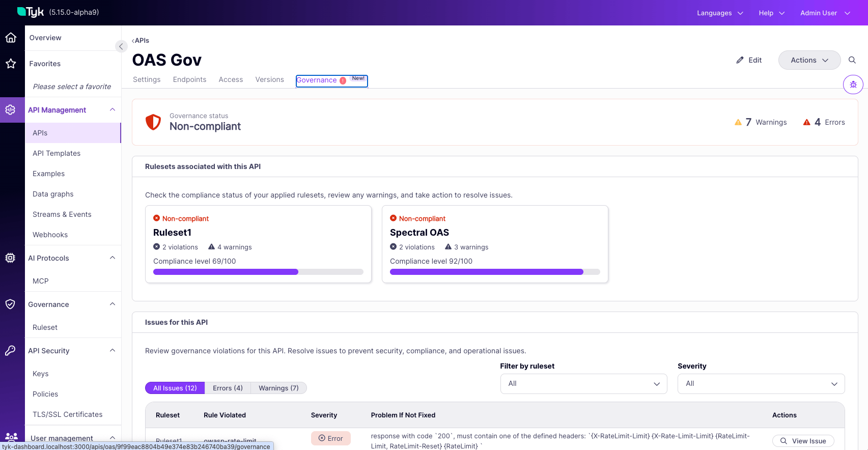Select the API Management gear icon
The width and height of the screenshot is (868, 450).
(11, 110)
